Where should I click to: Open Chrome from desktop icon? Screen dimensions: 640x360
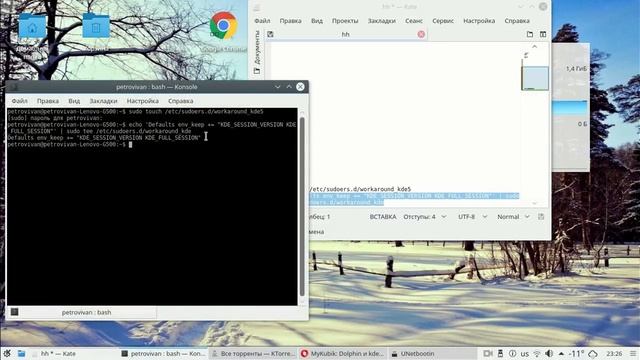[223, 25]
